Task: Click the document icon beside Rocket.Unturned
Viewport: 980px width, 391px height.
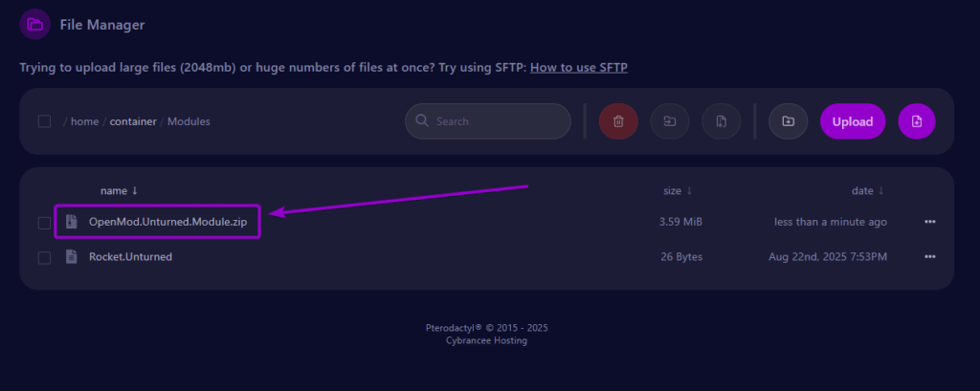Action: pyautogui.click(x=71, y=257)
